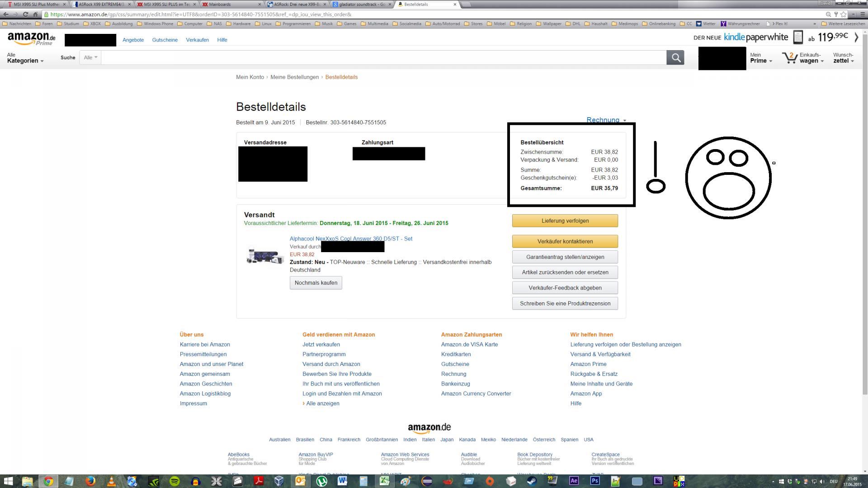The image size is (868, 488).
Task: Switch to gladiator soundtrack tab
Action: 362,5
